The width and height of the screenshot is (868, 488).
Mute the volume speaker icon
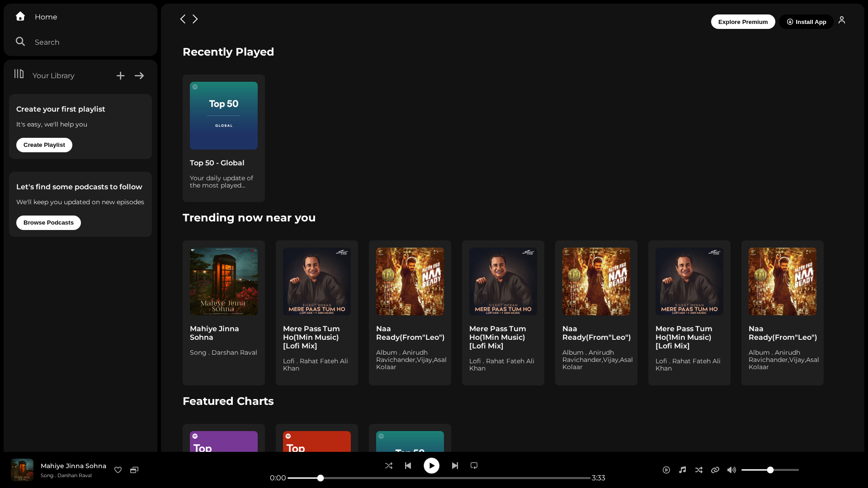pos(731,470)
